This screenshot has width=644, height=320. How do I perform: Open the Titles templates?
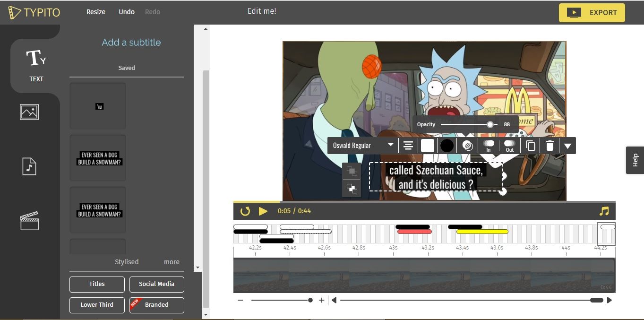(x=97, y=284)
